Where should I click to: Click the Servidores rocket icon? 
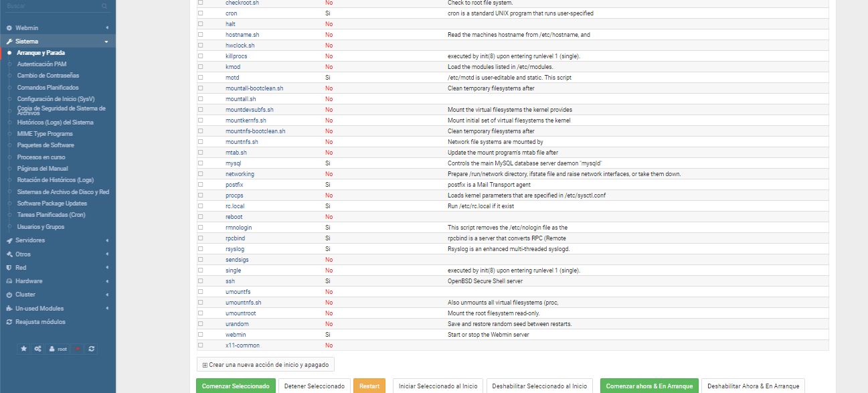point(9,240)
